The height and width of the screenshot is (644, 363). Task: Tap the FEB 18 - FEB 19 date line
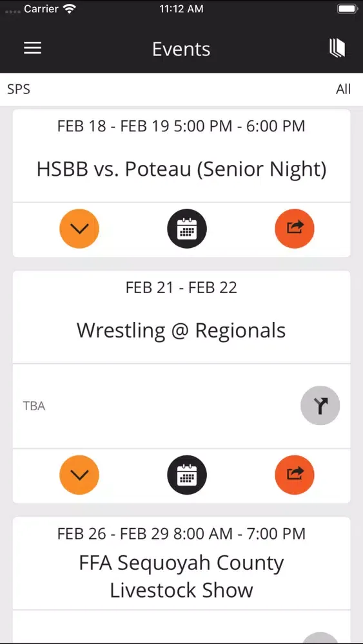(181, 126)
